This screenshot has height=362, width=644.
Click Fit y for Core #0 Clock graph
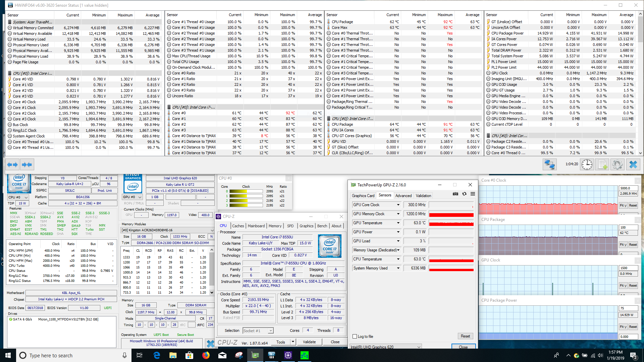tap(623, 205)
